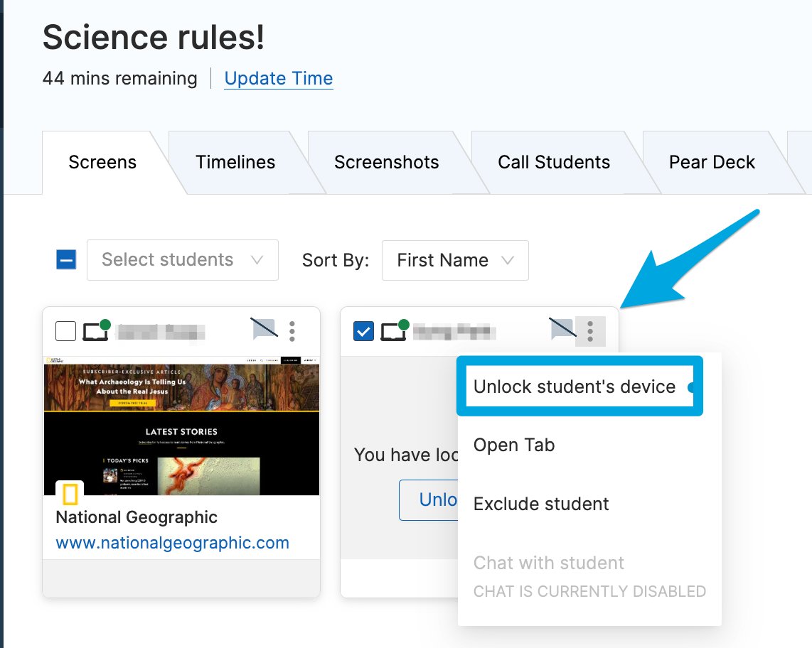Click the 44 mins remaining text

(119, 79)
